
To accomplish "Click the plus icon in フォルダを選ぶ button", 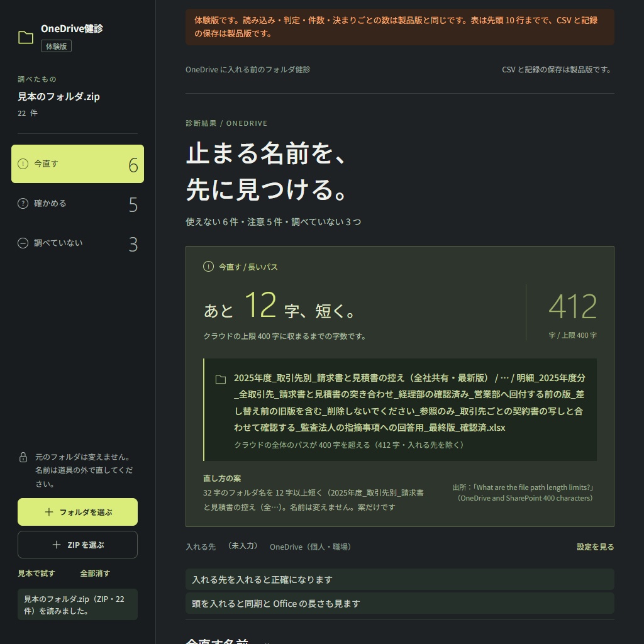I will pos(49,512).
